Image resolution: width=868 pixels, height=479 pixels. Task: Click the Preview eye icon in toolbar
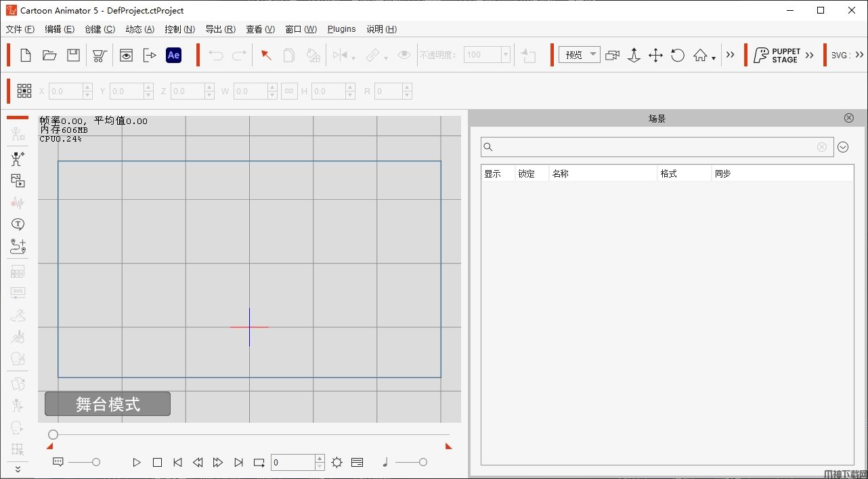coord(126,56)
